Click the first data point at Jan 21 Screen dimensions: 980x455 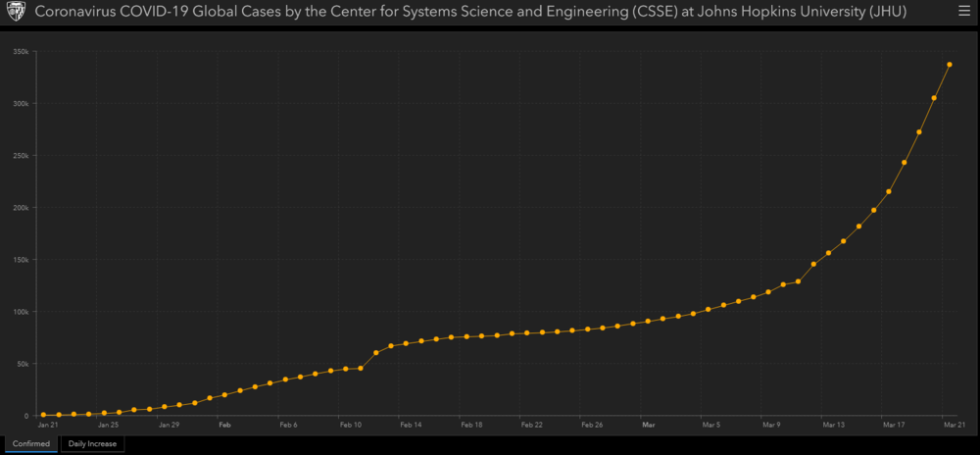pos(43,415)
